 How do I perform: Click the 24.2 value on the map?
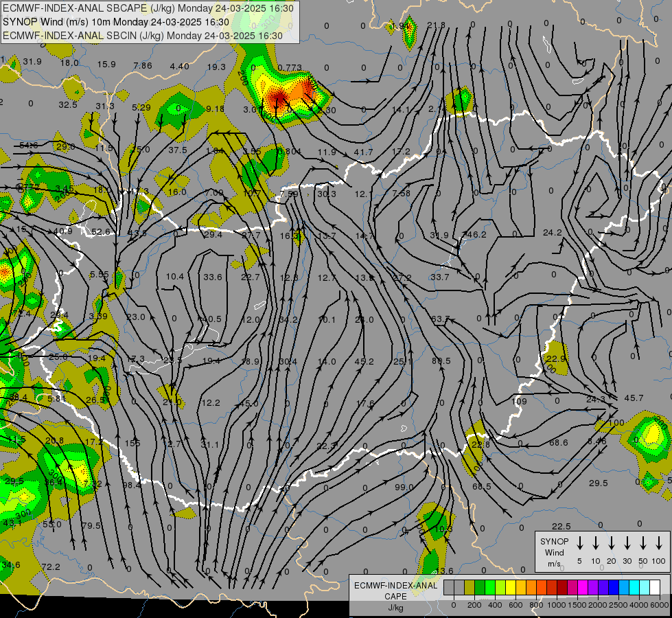(553, 233)
